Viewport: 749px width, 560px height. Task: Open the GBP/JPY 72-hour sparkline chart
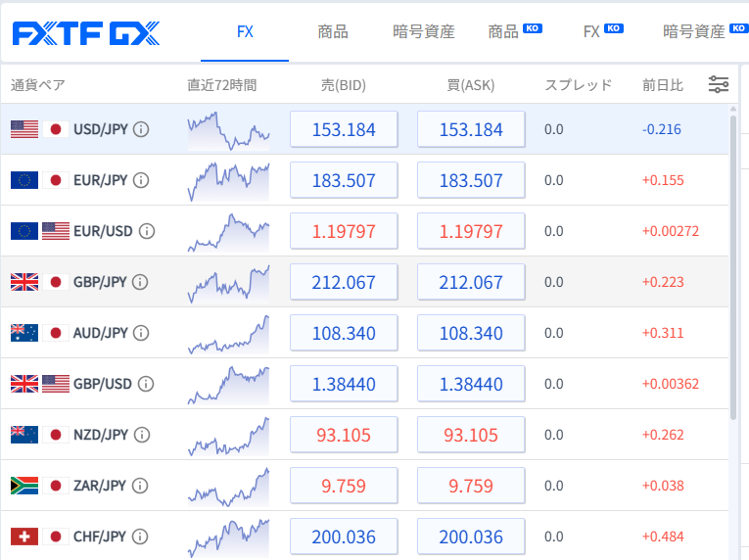click(229, 283)
